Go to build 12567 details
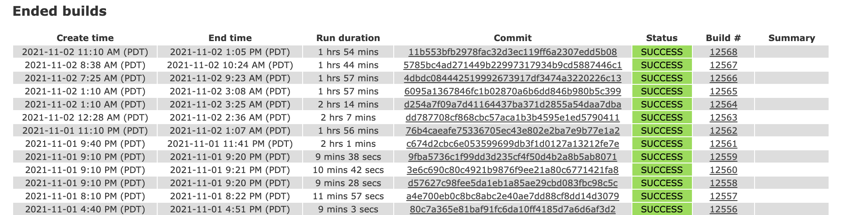The image size is (868, 215). point(723,65)
